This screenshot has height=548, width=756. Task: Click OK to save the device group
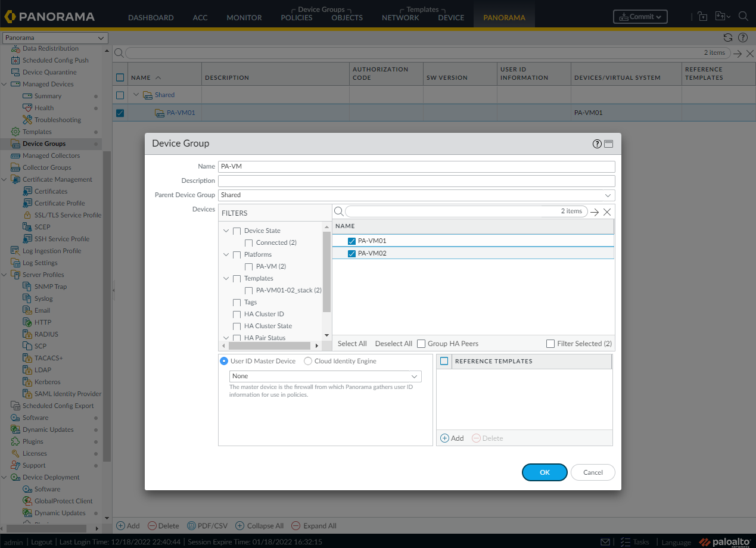point(545,472)
